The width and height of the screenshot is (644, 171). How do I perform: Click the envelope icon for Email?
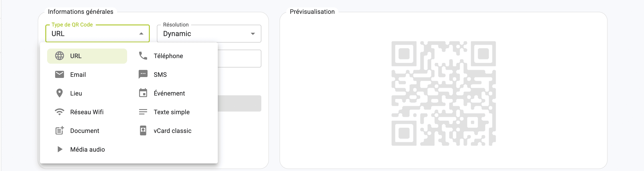tap(60, 75)
